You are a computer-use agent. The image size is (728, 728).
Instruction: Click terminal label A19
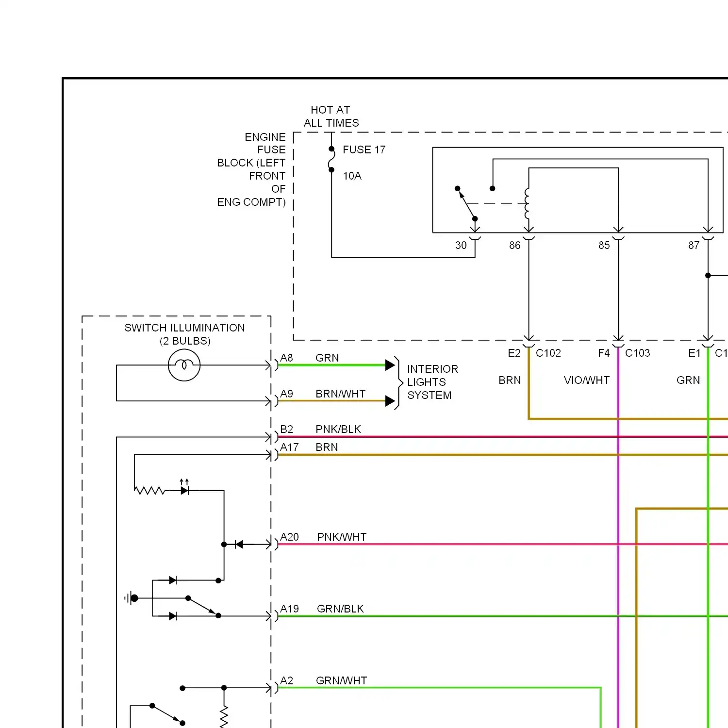point(289,609)
